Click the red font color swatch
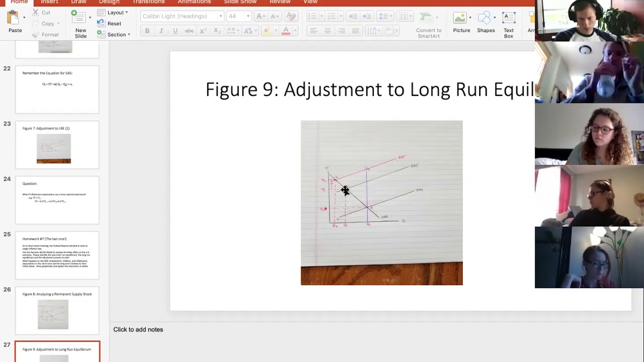 click(x=286, y=31)
